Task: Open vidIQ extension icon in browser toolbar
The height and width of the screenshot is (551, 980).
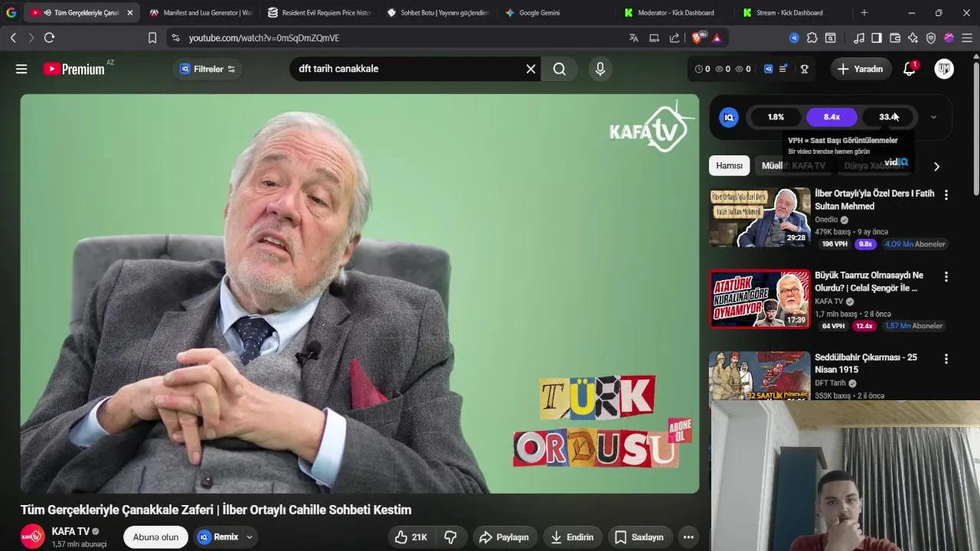Action: tap(794, 37)
